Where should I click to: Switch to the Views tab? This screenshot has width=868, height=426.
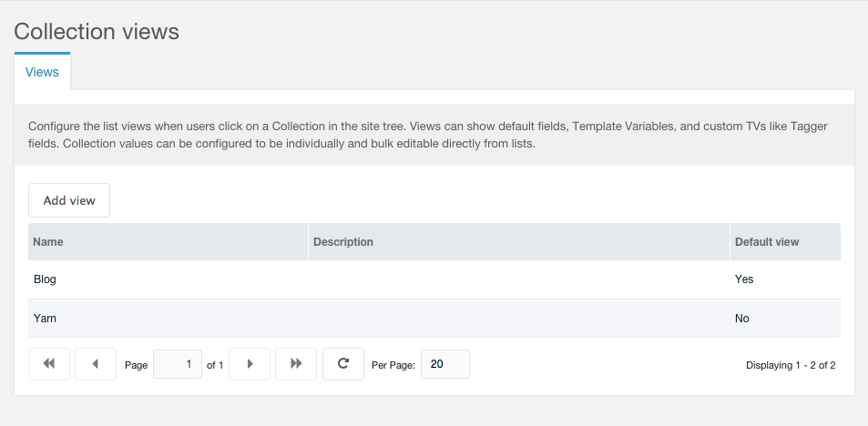click(42, 72)
